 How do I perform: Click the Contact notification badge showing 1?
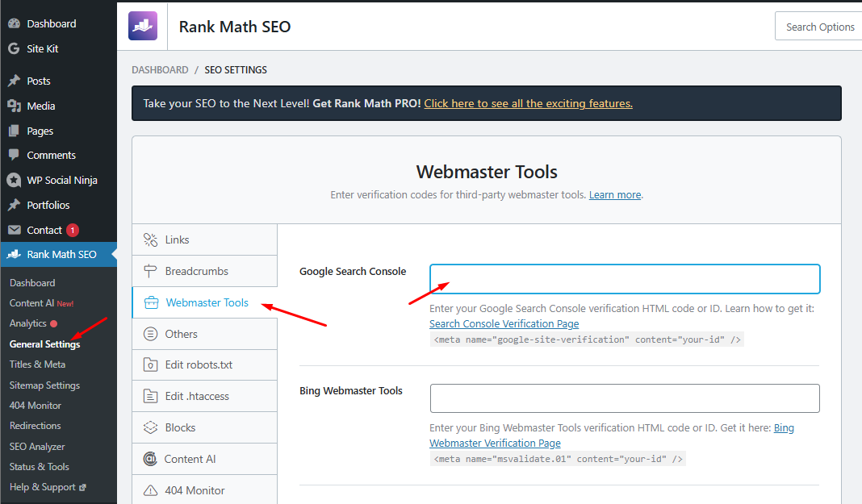73,230
